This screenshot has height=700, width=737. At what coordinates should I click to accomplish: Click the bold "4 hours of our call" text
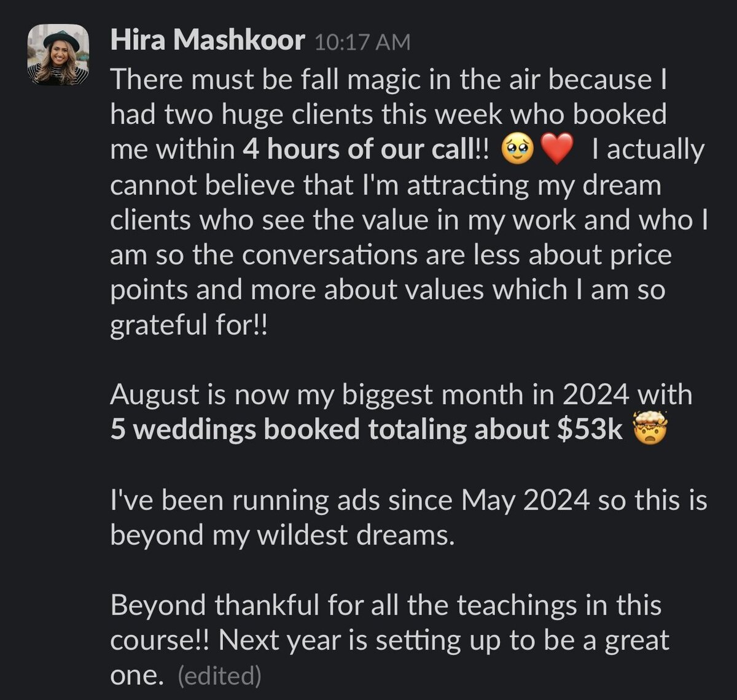pos(356,150)
